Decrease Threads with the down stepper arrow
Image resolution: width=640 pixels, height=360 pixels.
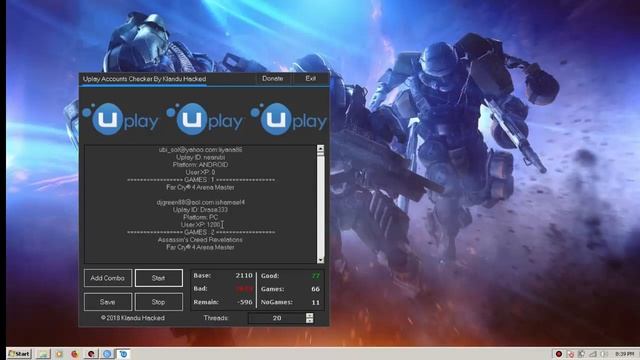coord(309,321)
